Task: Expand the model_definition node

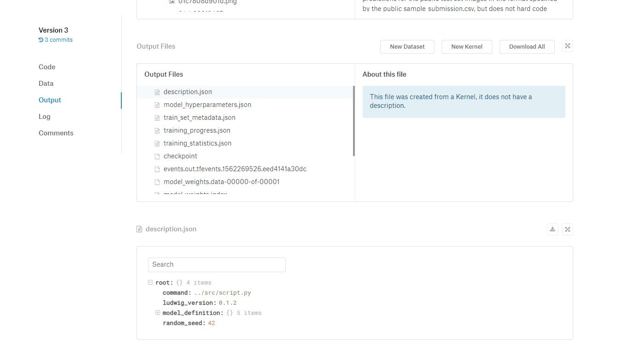Action: 158,313
